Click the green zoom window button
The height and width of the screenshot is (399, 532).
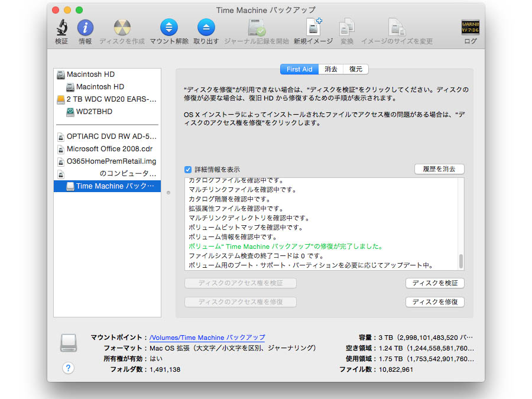[x=79, y=10]
